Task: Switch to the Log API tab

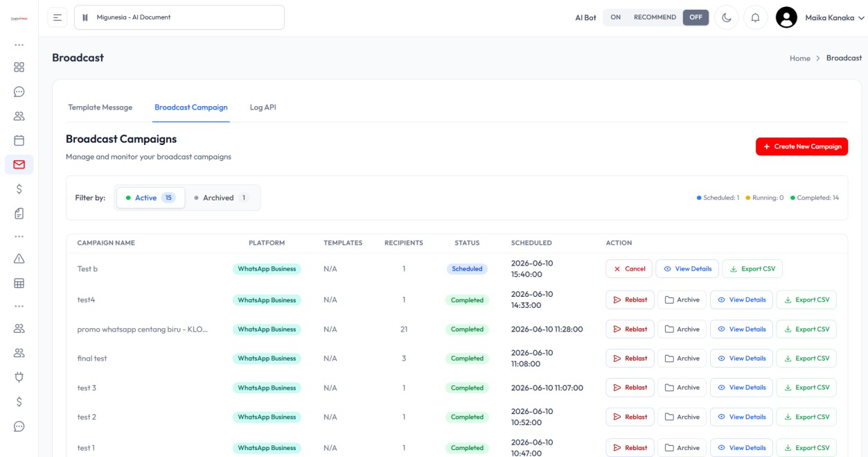Action: [263, 107]
